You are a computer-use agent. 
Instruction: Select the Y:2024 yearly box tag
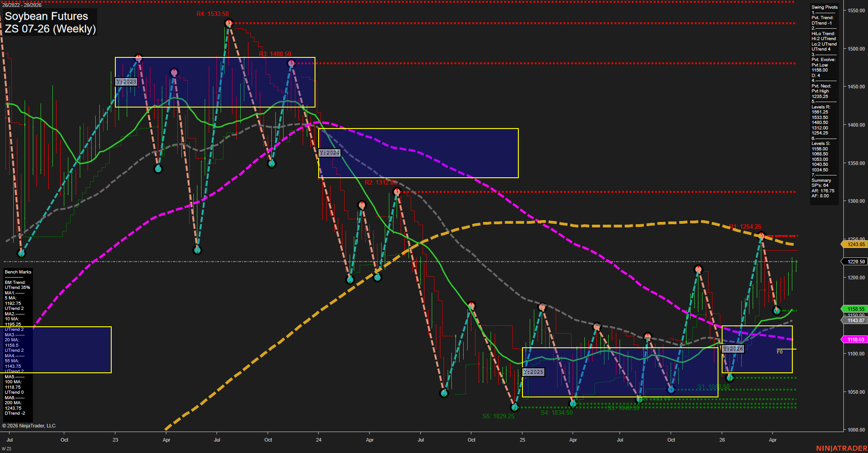(329, 153)
